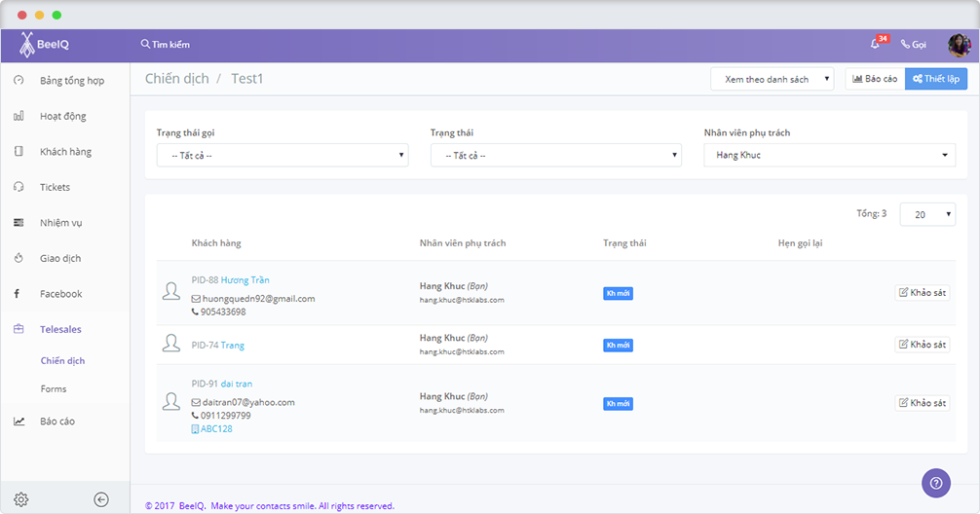The image size is (980, 514).
Task: Open the Xem theo danh sách dropdown
Action: [x=772, y=79]
